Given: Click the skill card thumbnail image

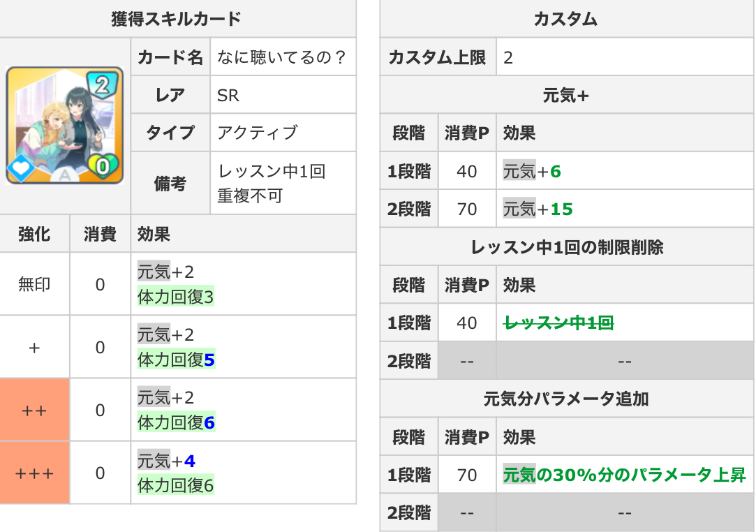Looking at the screenshot, I should pos(64,126).
